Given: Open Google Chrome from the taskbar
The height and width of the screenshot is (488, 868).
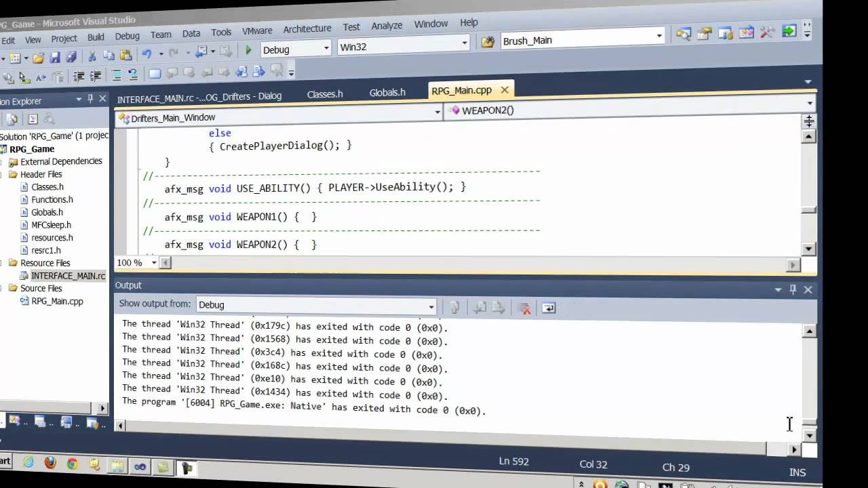Looking at the screenshot, I should 73,464.
